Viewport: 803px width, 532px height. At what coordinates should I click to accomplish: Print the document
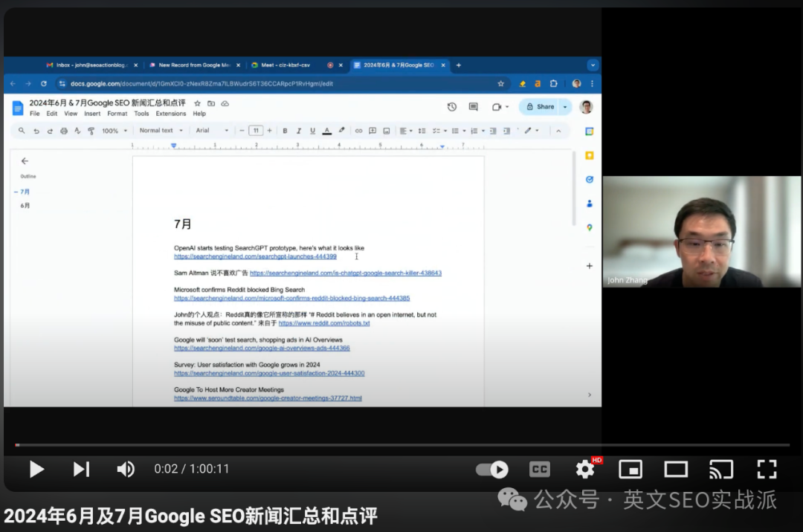pyautogui.click(x=63, y=131)
